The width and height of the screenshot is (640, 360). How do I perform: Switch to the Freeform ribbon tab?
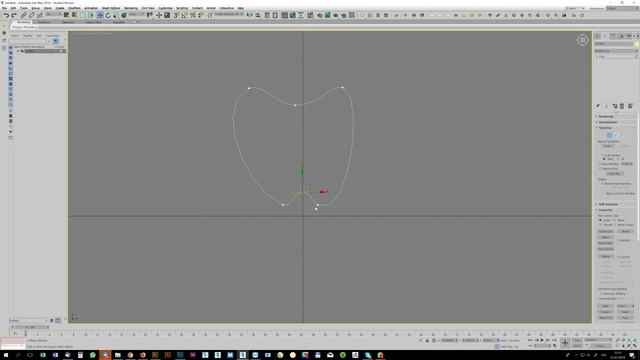[44, 22]
